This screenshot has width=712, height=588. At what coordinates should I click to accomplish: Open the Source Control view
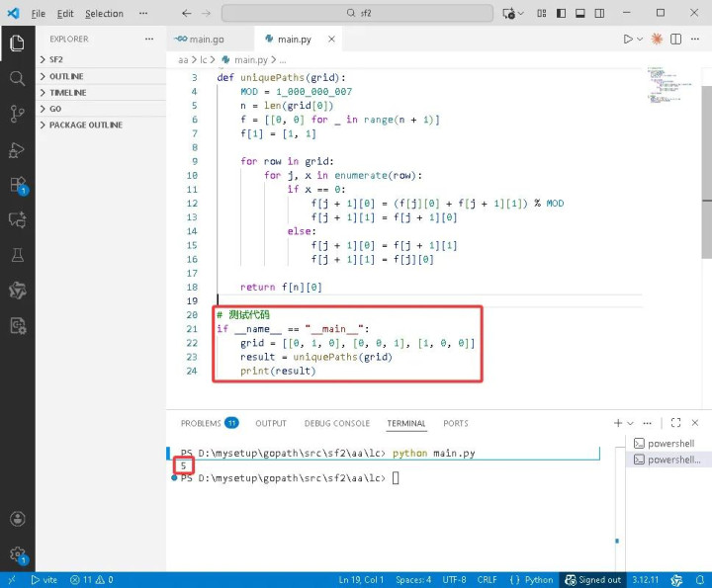click(17, 114)
